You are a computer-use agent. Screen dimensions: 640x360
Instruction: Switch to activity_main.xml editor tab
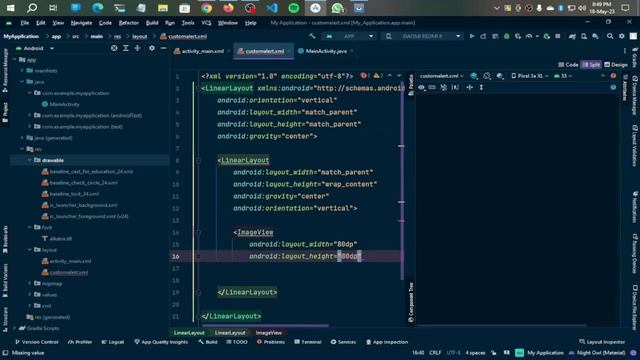[x=202, y=51]
